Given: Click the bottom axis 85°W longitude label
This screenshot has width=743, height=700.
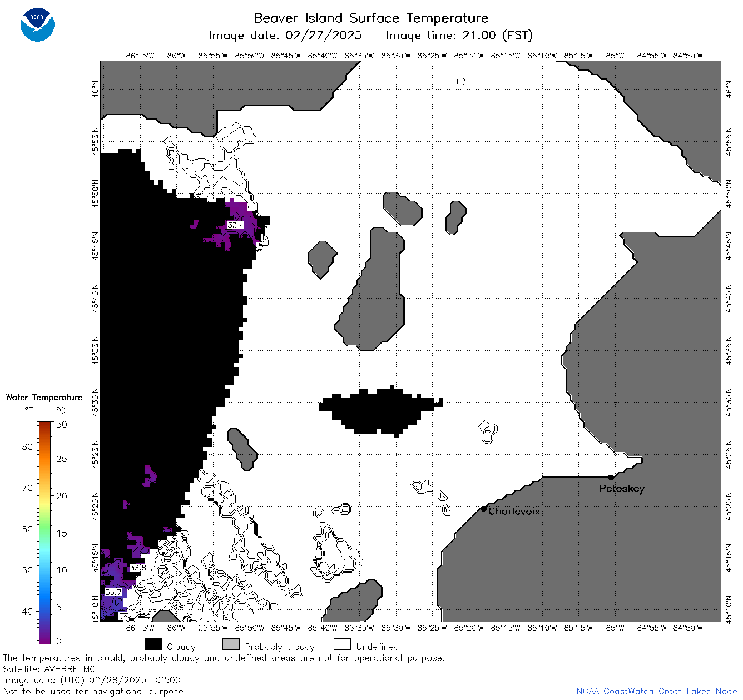Looking at the screenshot, I should [x=615, y=628].
